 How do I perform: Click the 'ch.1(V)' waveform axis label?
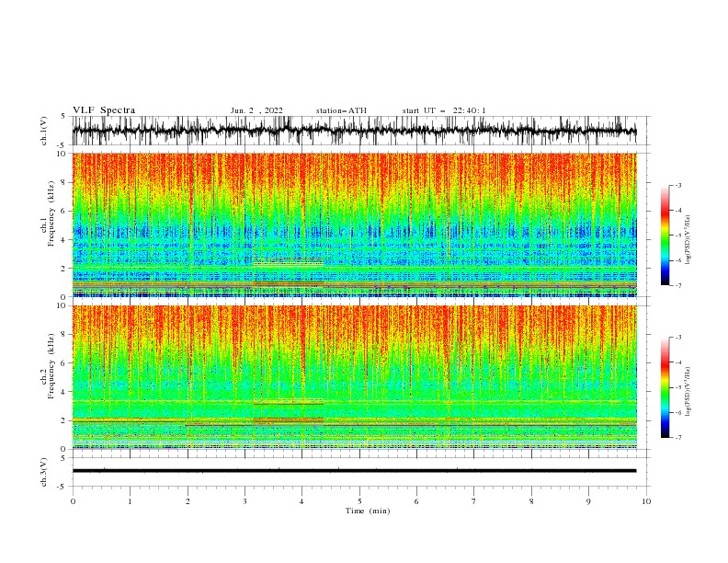coord(44,131)
